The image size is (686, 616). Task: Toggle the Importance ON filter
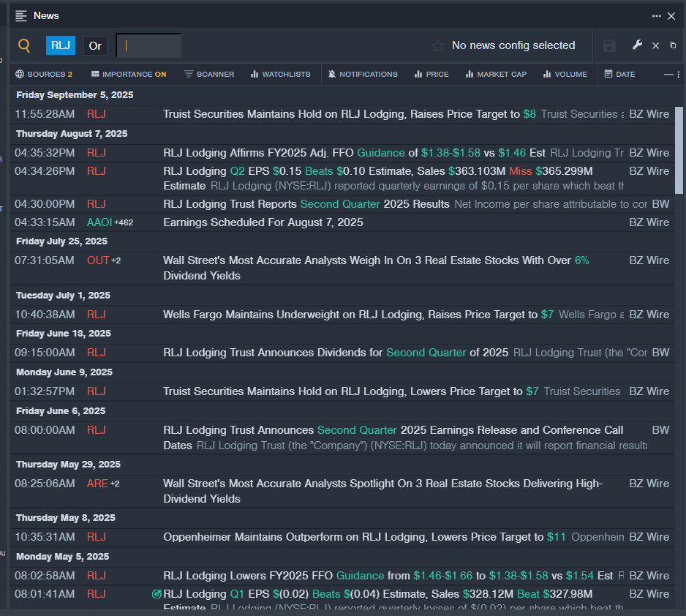(x=129, y=74)
